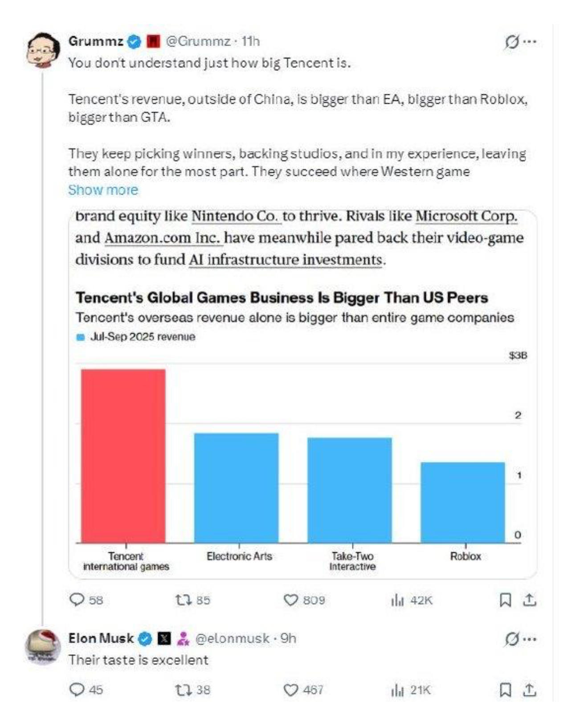Share Elon Musk's reply

point(529,690)
